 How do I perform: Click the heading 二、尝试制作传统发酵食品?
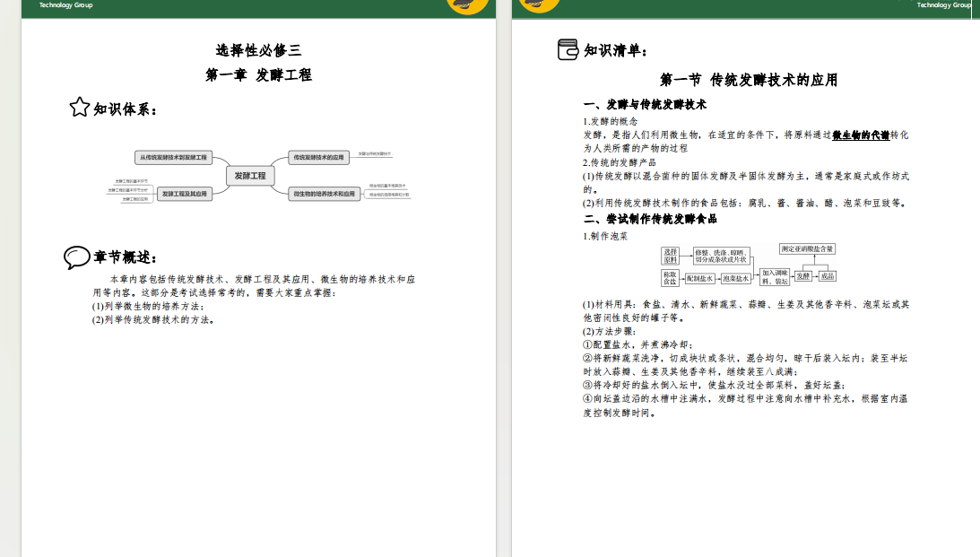pos(650,219)
